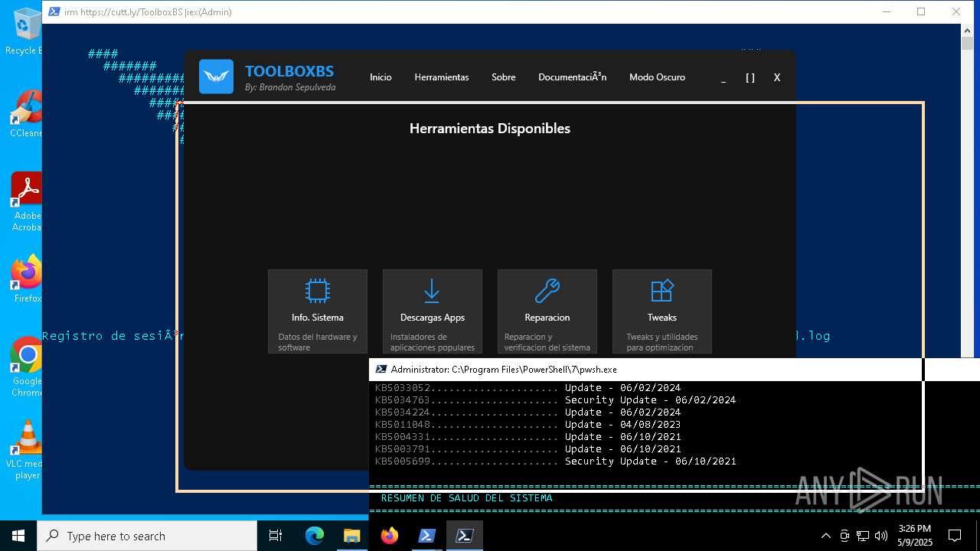This screenshot has height=551, width=980.
Task: Close ToolboxBS with the X button
Action: coord(777,77)
